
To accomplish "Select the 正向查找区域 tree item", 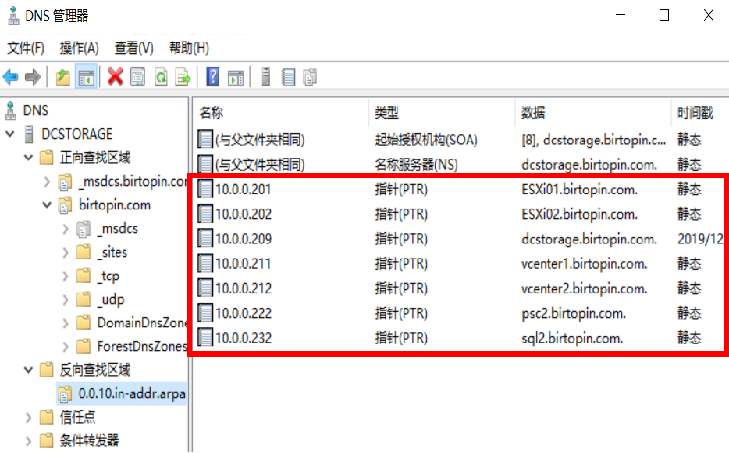I will click(95, 158).
